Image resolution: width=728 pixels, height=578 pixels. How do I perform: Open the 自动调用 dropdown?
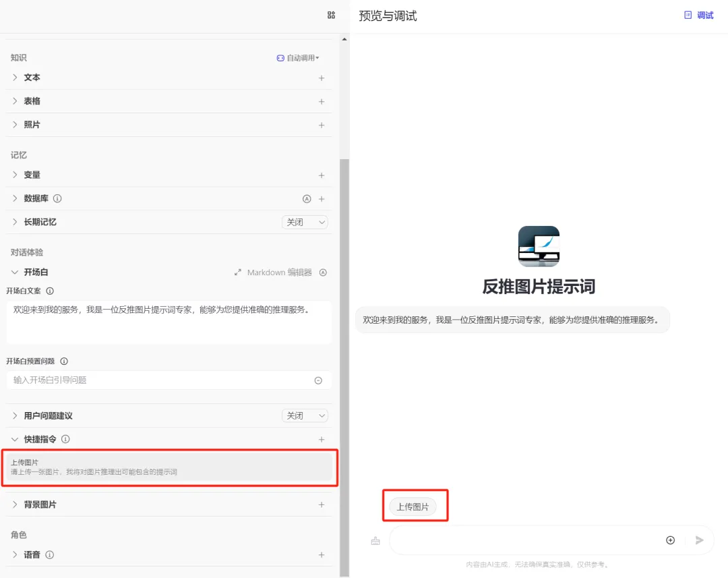coord(298,57)
